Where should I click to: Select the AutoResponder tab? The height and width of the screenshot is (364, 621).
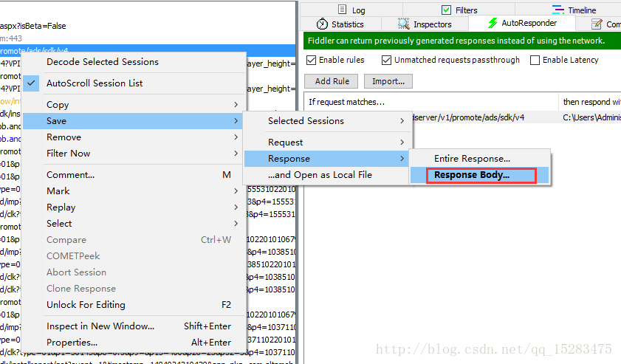(x=522, y=24)
